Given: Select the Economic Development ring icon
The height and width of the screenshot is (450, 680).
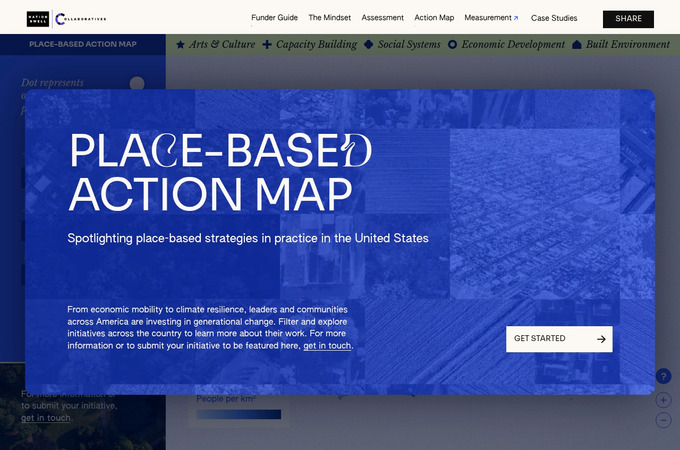Looking at the screenshot, I should (452, 45).
